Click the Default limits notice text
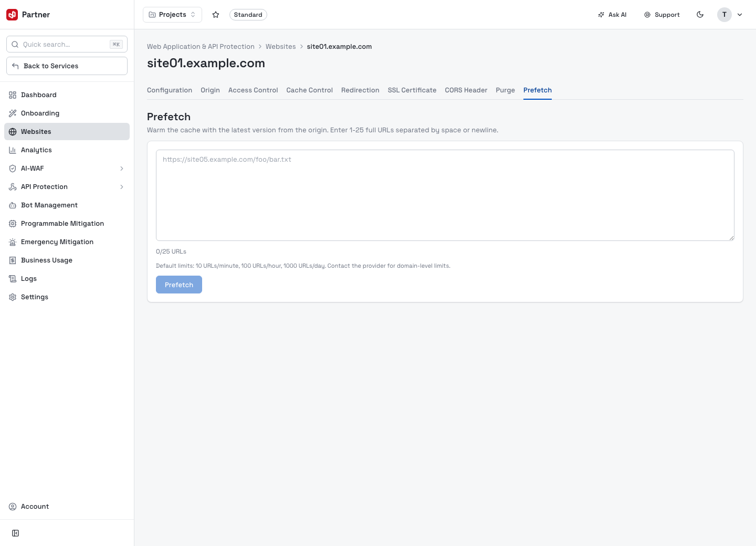Image resolution: width=756 pixels, height=546 pixels. (303, 266)
